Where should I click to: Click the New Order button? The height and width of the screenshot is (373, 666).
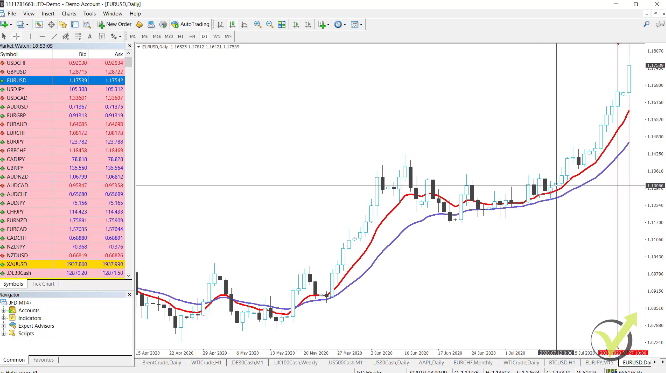115,25
